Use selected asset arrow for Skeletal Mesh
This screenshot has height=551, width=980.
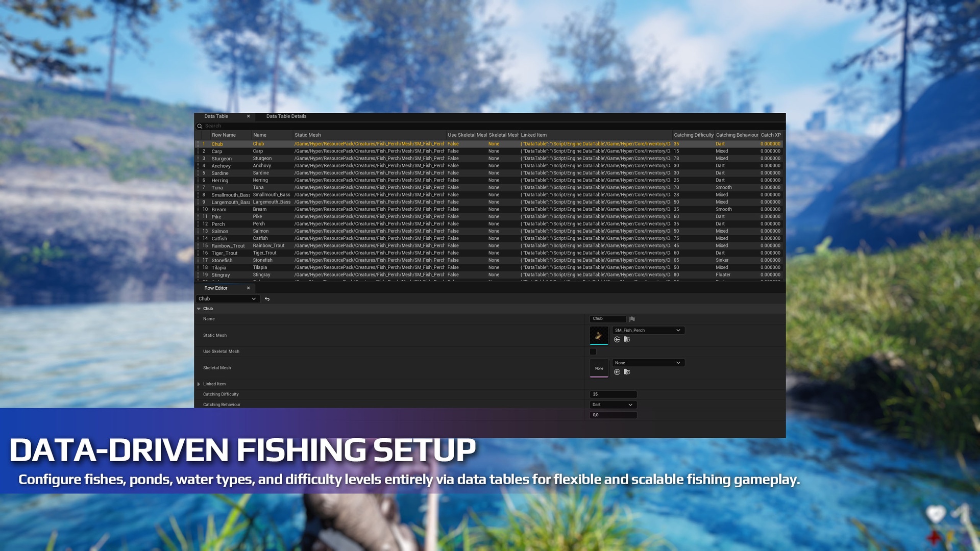coord(617,372)
